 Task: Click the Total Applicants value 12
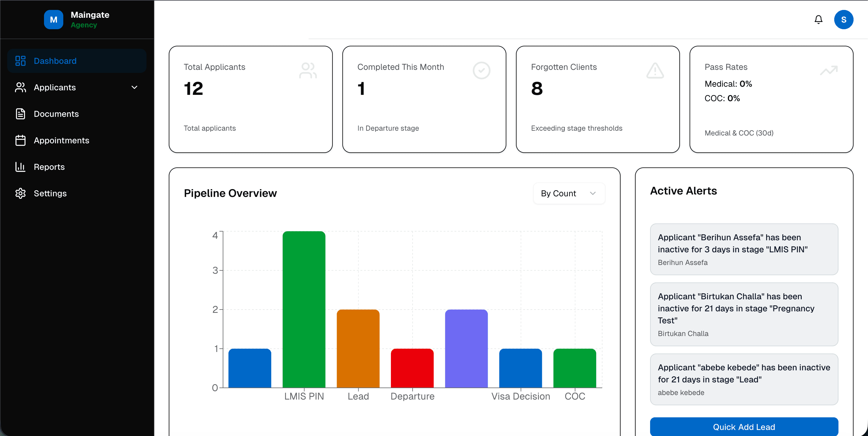tap(193, 89)
